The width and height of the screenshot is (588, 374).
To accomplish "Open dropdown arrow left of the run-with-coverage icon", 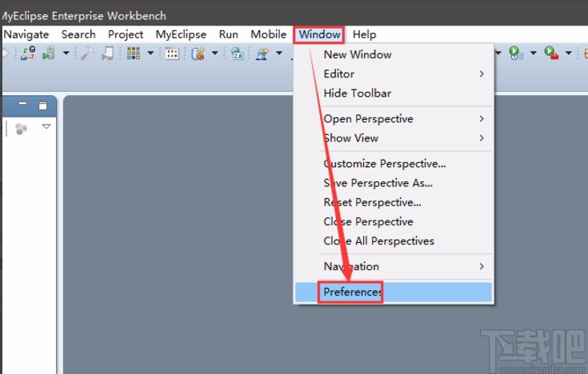I will pyautogui.click(x=498, y=54).
